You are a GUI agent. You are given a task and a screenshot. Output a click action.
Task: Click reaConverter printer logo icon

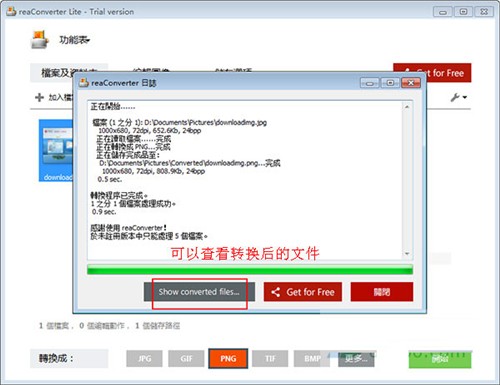[x=40, y=40]
